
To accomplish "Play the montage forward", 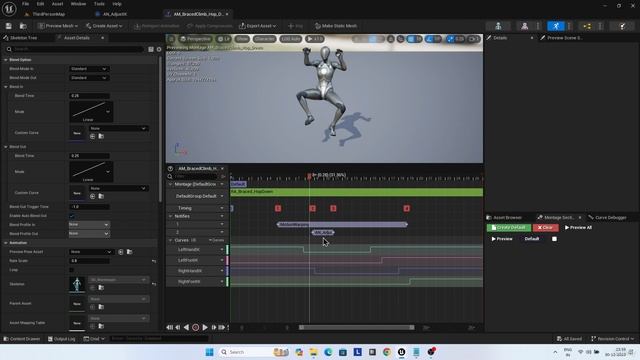I will [205, 327].
